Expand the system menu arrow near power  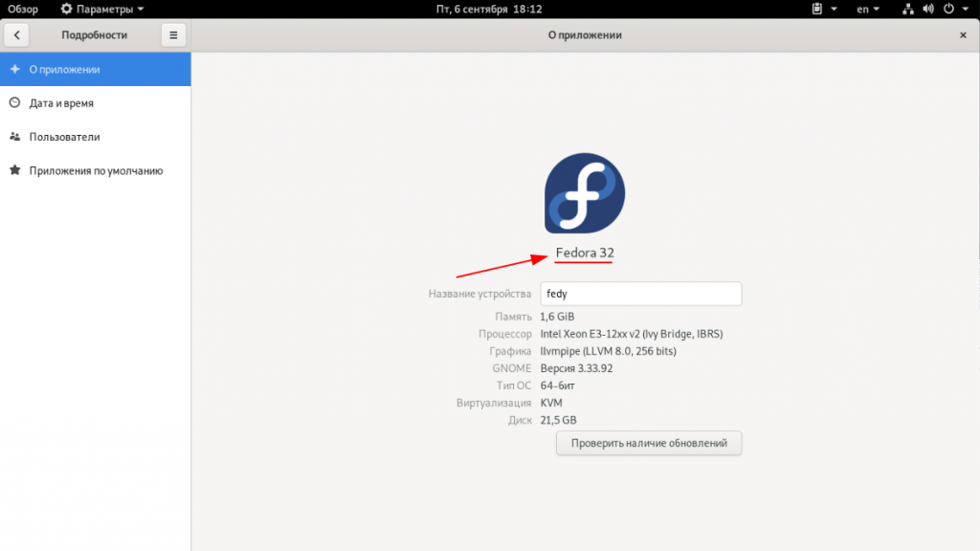coord(967,9)
